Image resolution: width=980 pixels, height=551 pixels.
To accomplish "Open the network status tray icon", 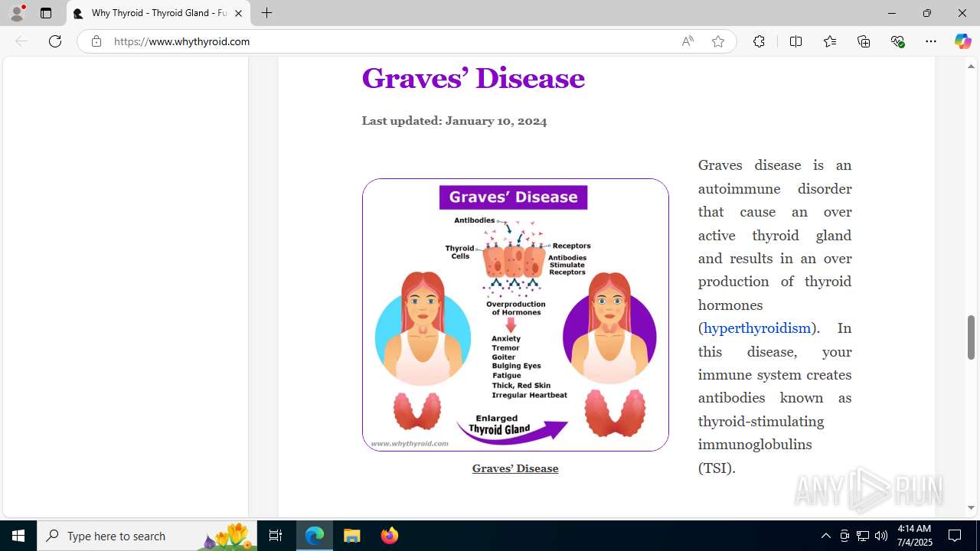I will tap(863, 536).
